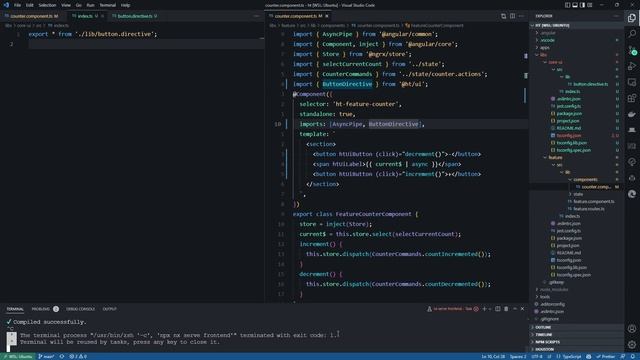Click the main branch in status bar
This screenshot has width=640, height=360.
click(x=46, y=356)
